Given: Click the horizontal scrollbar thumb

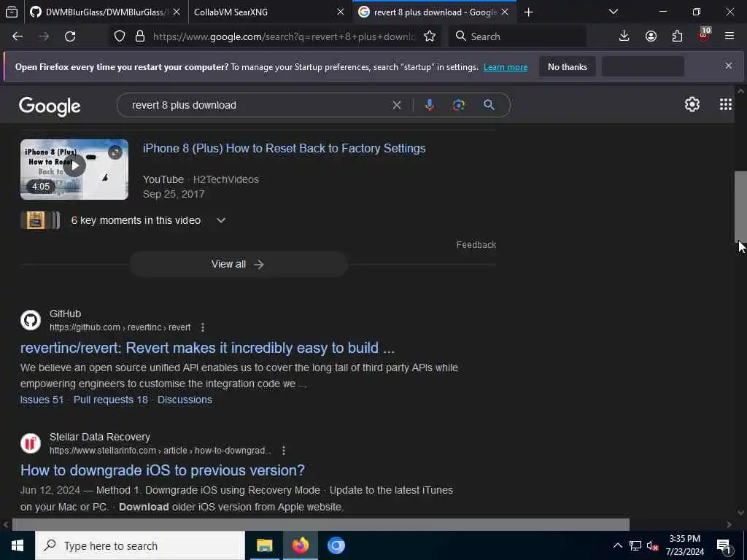Looking at the screenshot, I should pyautogui.click(x=321, y=524).
